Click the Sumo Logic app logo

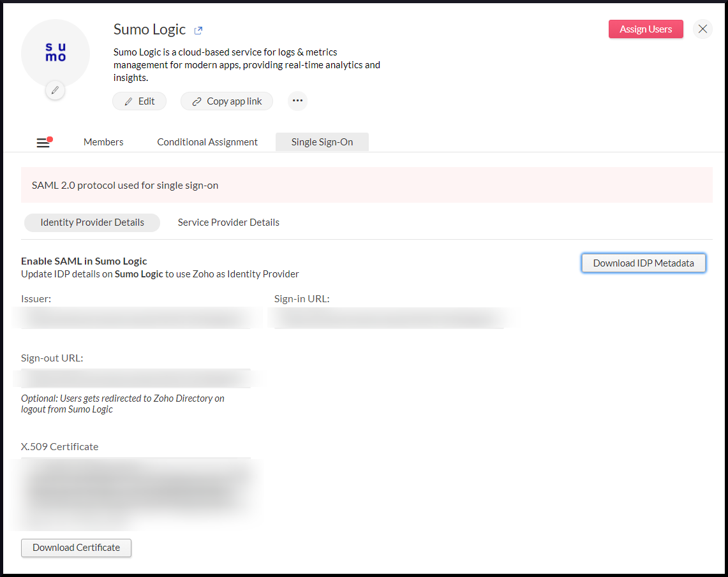tap(56, 52)
